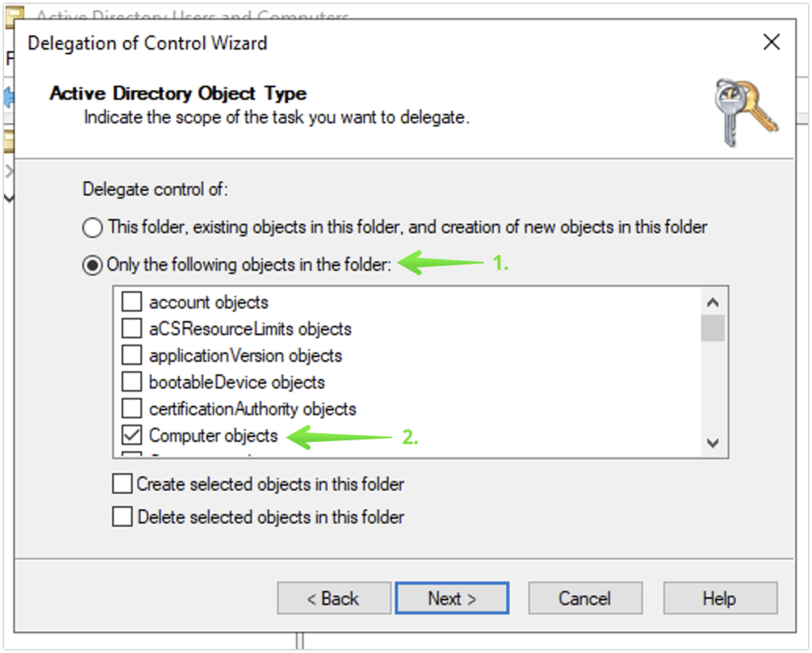This screenshot has width=812, height=653.
Task: Click the 'applicationVersion objects' list label
Action: click(245, 356)
